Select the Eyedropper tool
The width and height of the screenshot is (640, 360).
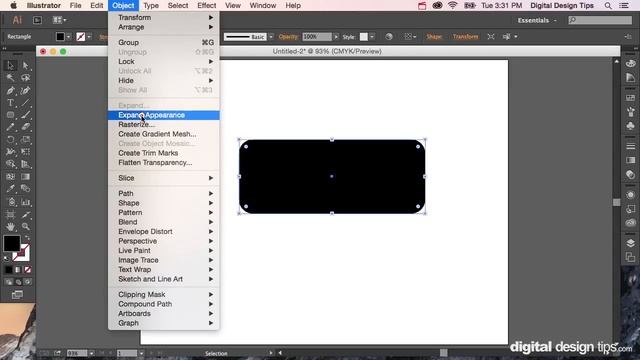(x=10, y=189)
